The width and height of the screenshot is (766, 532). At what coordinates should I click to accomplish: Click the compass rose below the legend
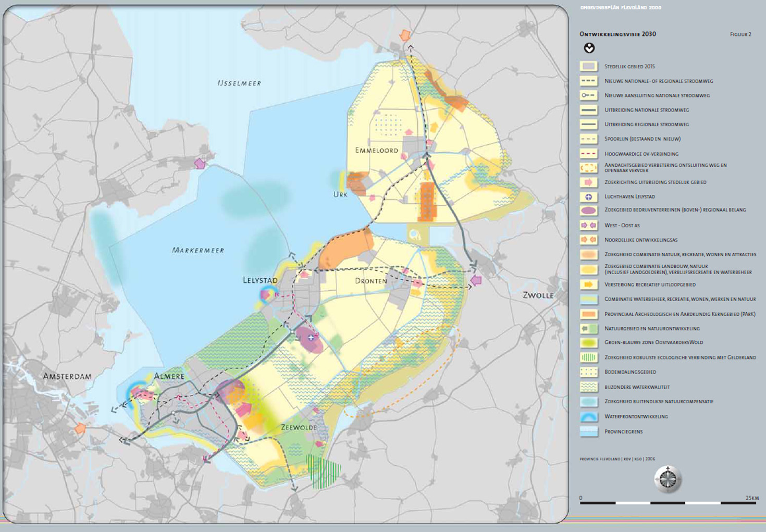(668, 479)
